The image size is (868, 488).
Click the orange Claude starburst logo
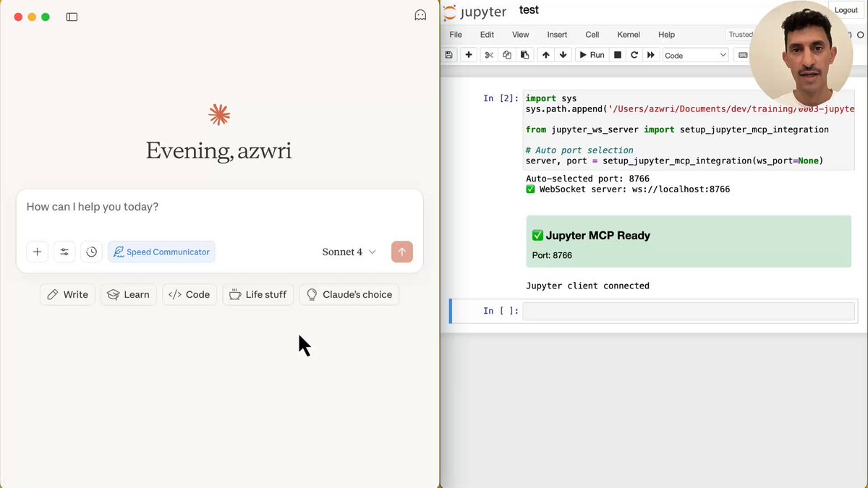coord(219,115)
